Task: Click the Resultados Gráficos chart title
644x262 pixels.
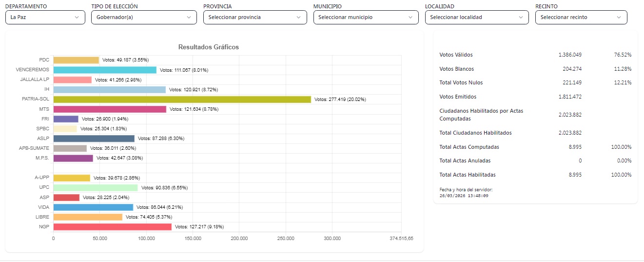Action: [x=208, y=47]
